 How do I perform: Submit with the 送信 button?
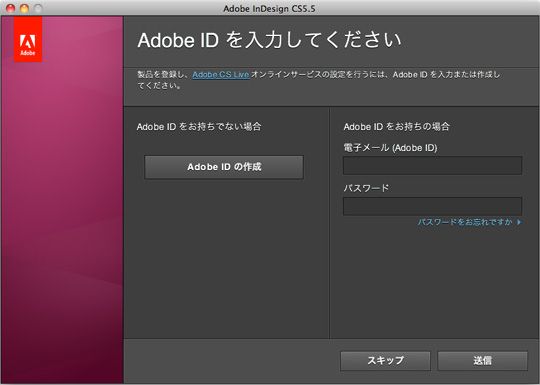click(x=482, y=361)
